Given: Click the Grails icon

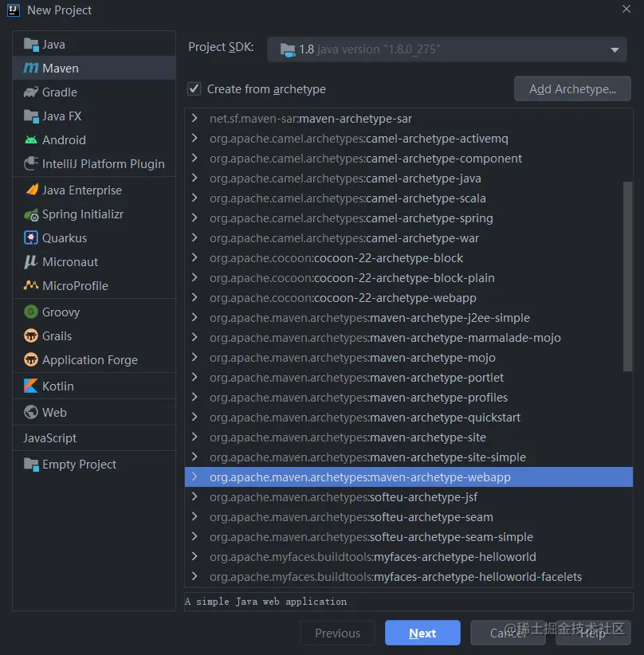Looking at the screenshot, I should pos(31,335).
